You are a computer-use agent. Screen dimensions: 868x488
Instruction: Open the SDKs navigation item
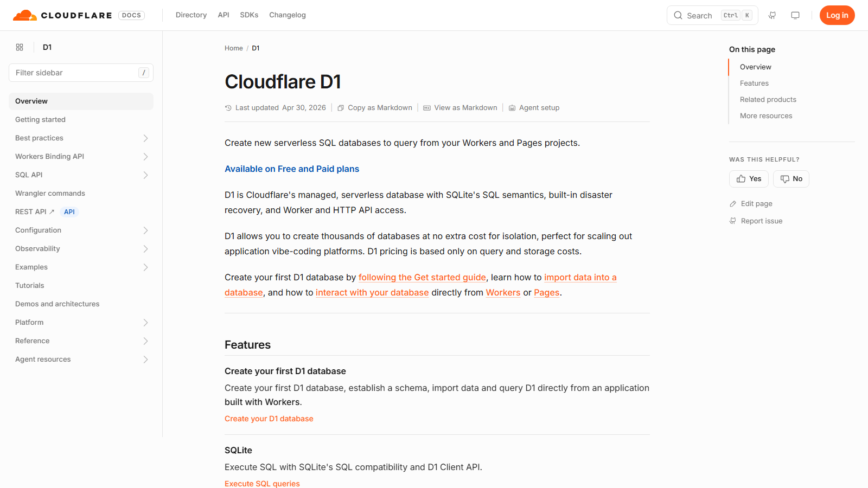point(249,15)
